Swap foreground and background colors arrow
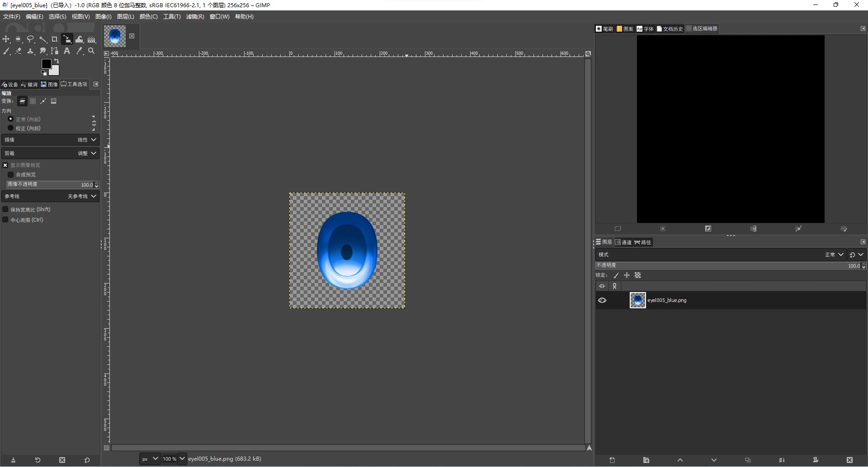868x467 pixels. click(x=57, y=61)
